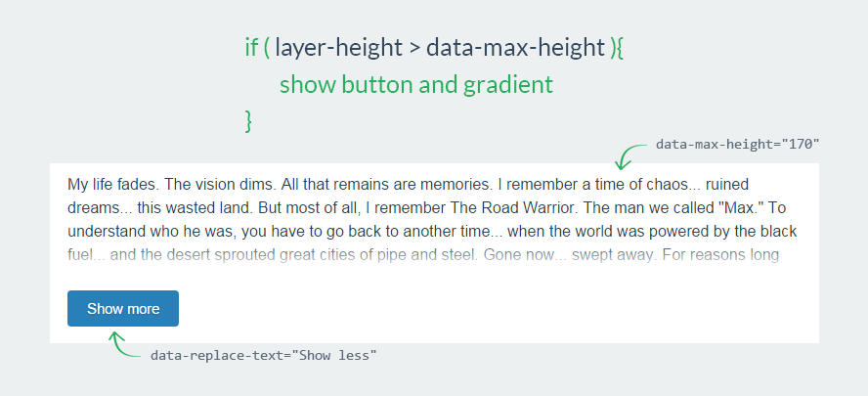Click the green "){" after the condition
868x396 pixels.
point(616,48)
